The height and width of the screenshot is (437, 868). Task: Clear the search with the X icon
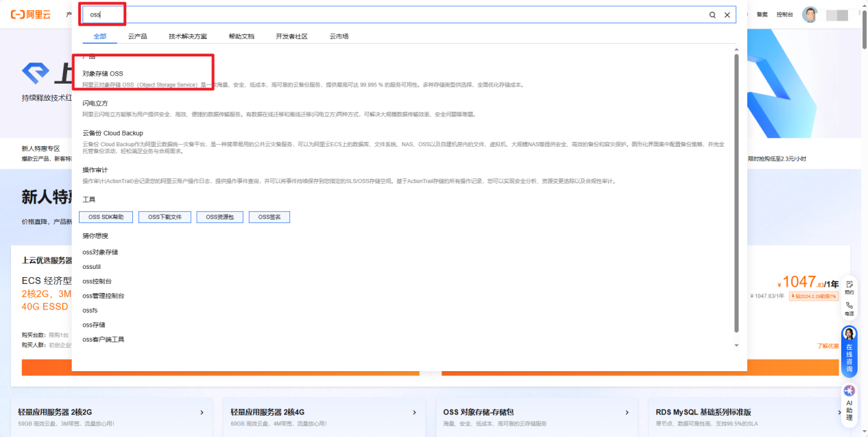pyautogui.click(x=727, y=14)
